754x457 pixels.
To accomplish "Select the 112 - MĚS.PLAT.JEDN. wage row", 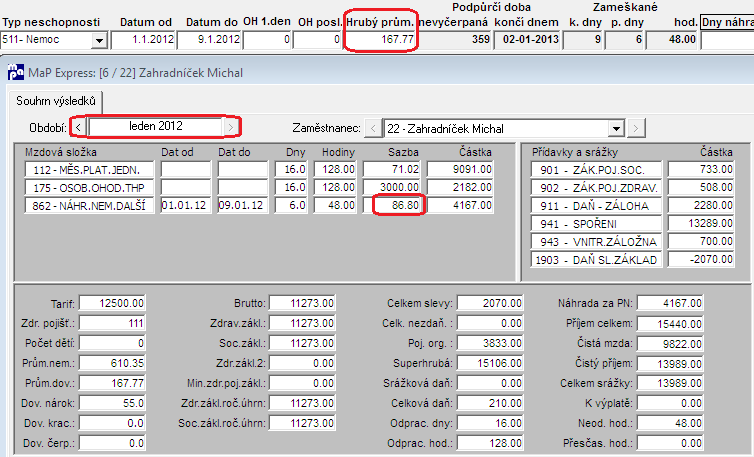I will 89,169.
